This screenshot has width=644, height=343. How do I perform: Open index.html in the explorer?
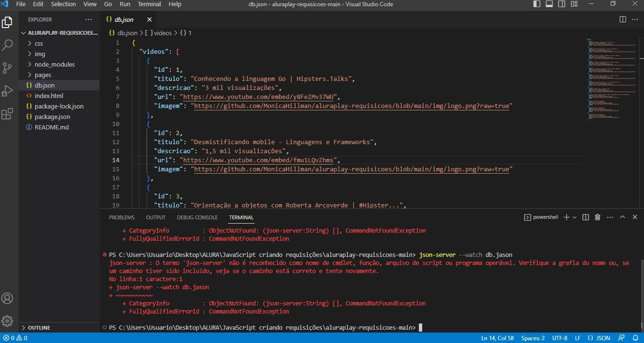click(x=59, y=96)
